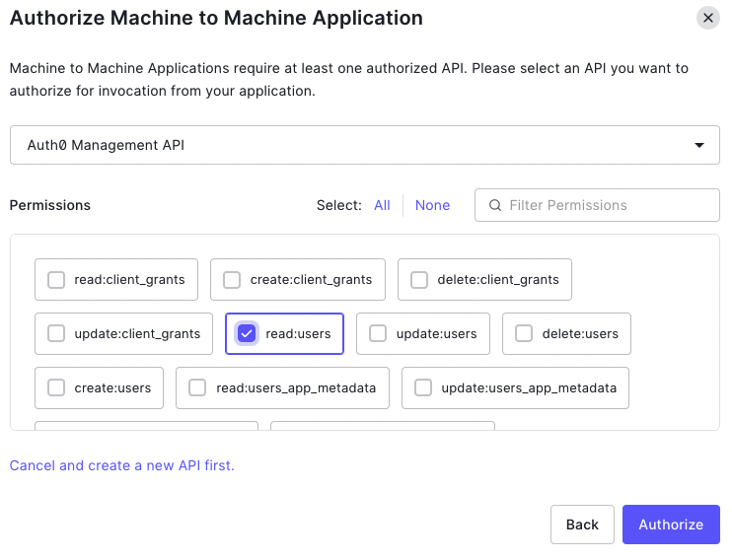This screenshot has width=732, height=560.
Task: Enable read:users_app_metadata permission
Action: pyautogui.click(x=197, y=387)
